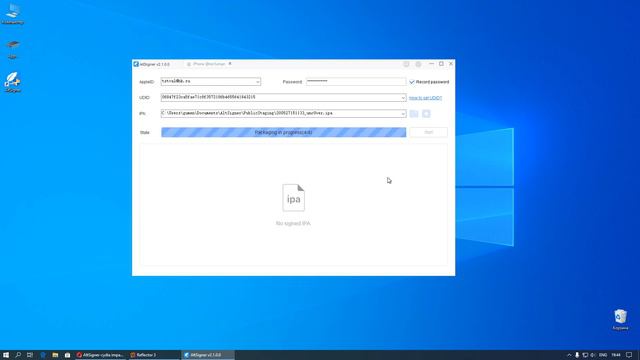Open the notification center icon
This screenshot has width=640, height=360.
point(629,355)
